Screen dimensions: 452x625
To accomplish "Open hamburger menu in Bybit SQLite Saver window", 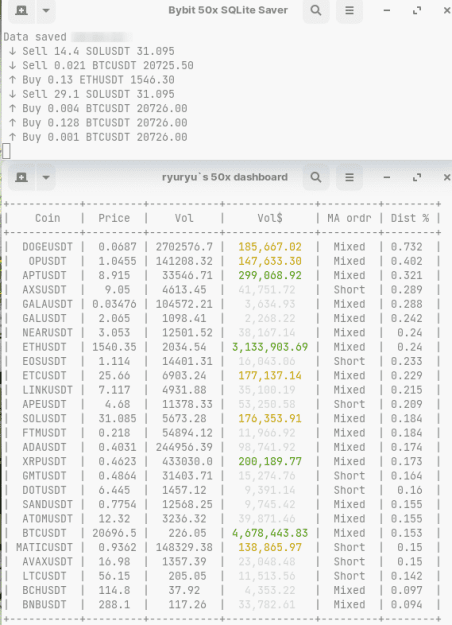I will 349,10.
